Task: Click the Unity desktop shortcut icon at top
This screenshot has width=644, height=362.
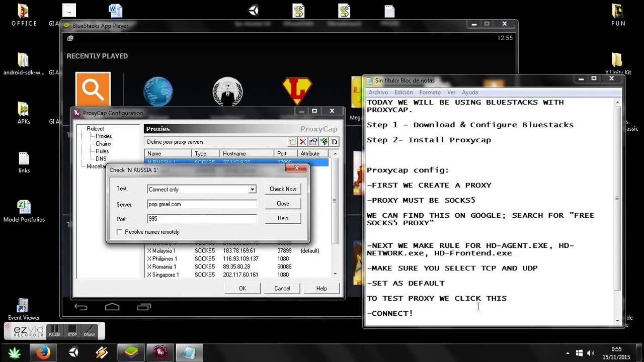Action: [254, 10]
